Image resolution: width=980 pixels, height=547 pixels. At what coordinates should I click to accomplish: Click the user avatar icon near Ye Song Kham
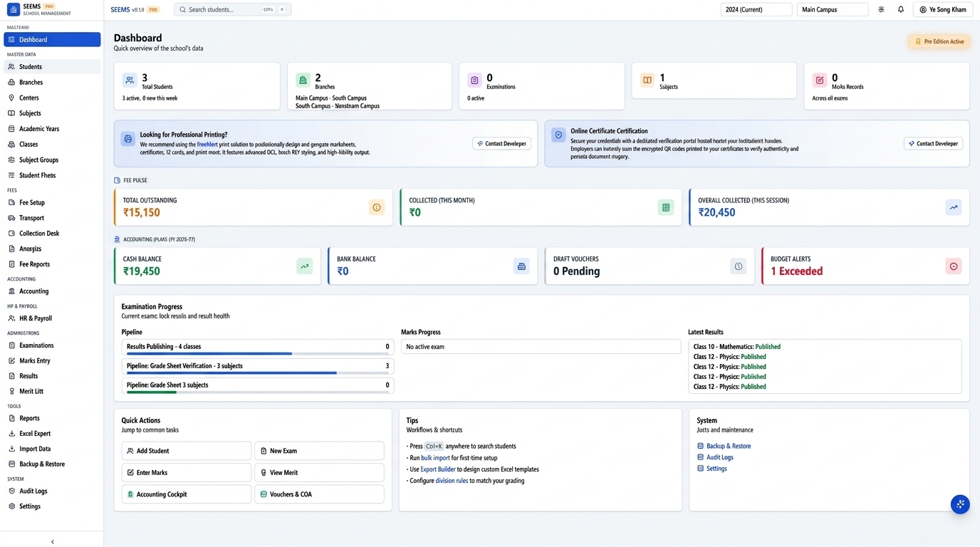(x=923, y=9)
